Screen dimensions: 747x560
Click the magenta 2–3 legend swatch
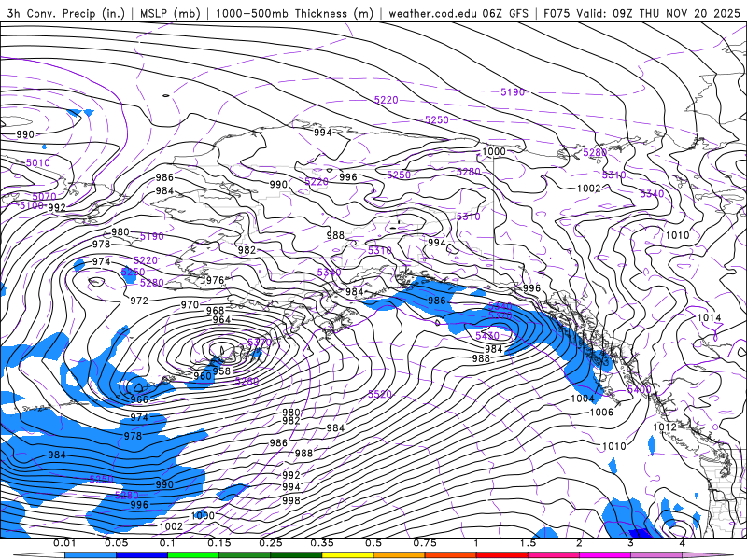[x=604, y=555]
